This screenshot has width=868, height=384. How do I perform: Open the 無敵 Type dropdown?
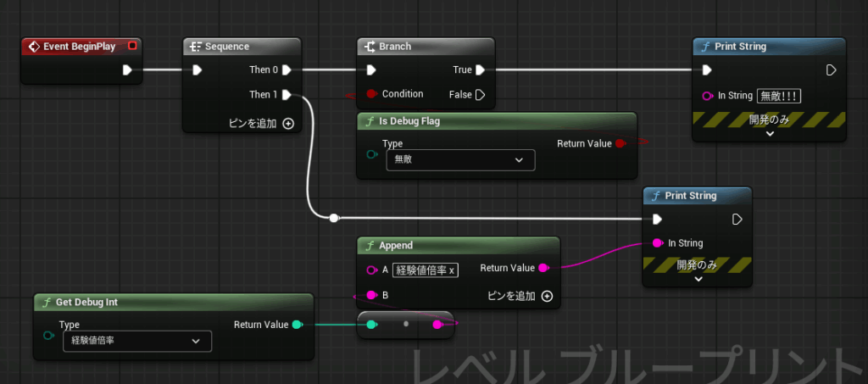[x=460, y=160]
